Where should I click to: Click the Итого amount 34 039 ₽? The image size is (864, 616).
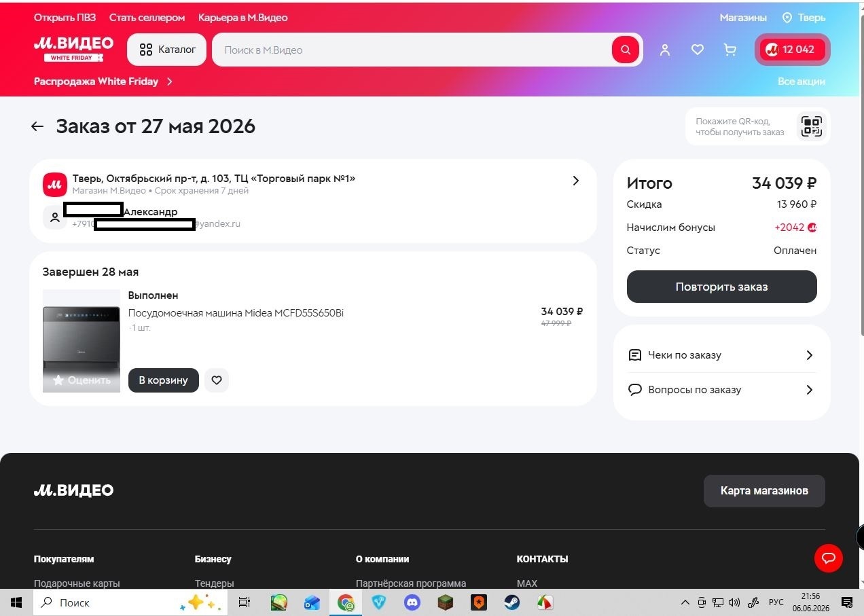coord(785,183)
